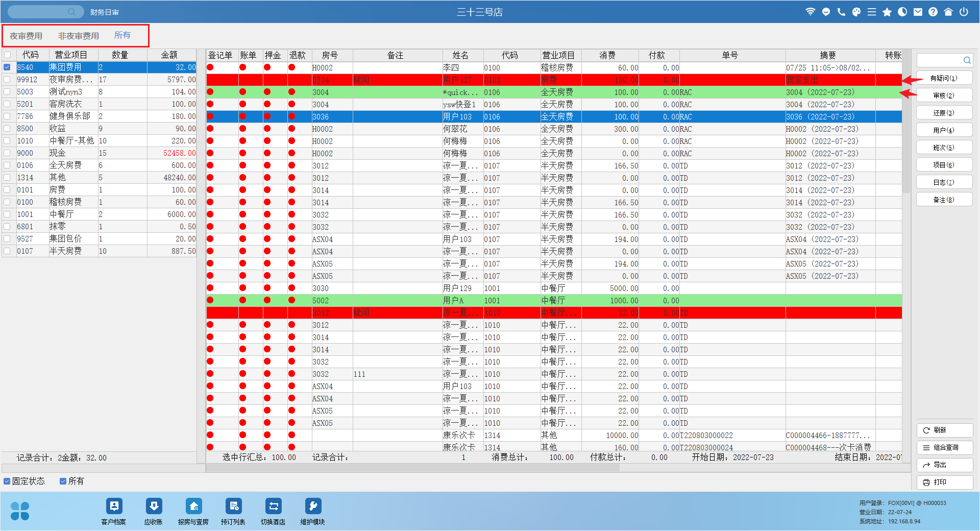Select the green row for room 5002 用户A

[554, 301]
